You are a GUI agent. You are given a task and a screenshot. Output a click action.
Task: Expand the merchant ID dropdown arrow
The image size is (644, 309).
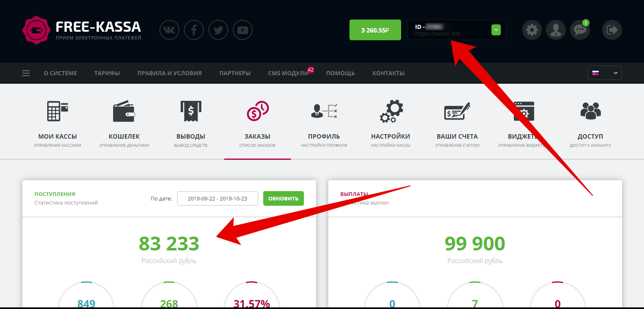pyautogui.click(x=496, y=30)
